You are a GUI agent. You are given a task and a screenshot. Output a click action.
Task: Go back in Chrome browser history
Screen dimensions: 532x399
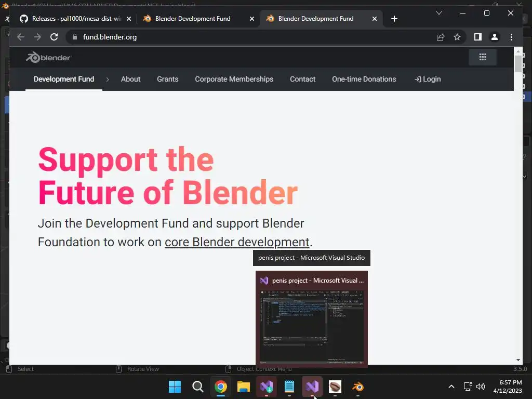(21, 37)
